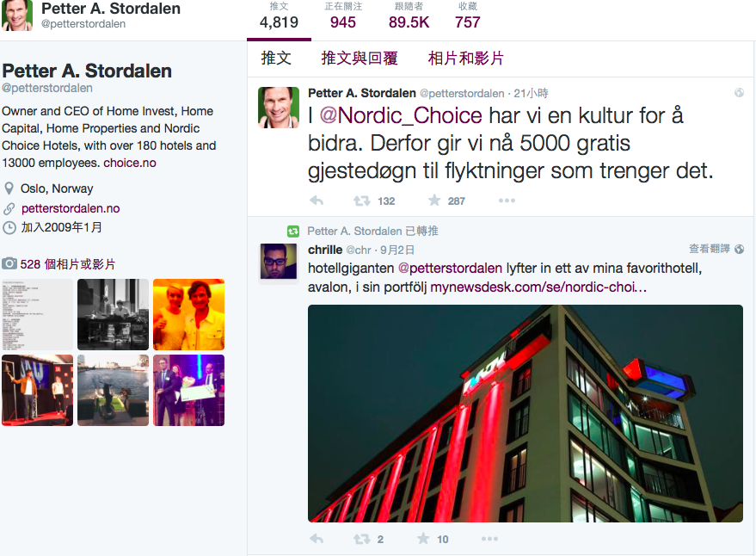Open more options on Nordic_Choice tweet
This screenshot has width=756, height=556.
(507, 201)
